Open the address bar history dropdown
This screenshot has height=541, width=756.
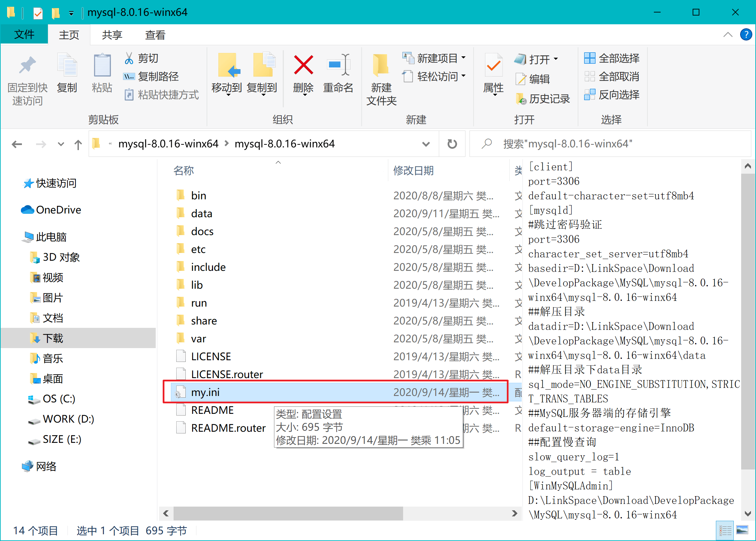[x=426, y=144]
